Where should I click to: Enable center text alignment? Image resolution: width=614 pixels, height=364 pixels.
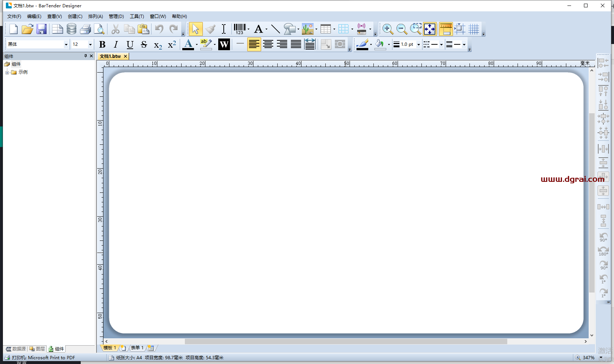point(268,44)
